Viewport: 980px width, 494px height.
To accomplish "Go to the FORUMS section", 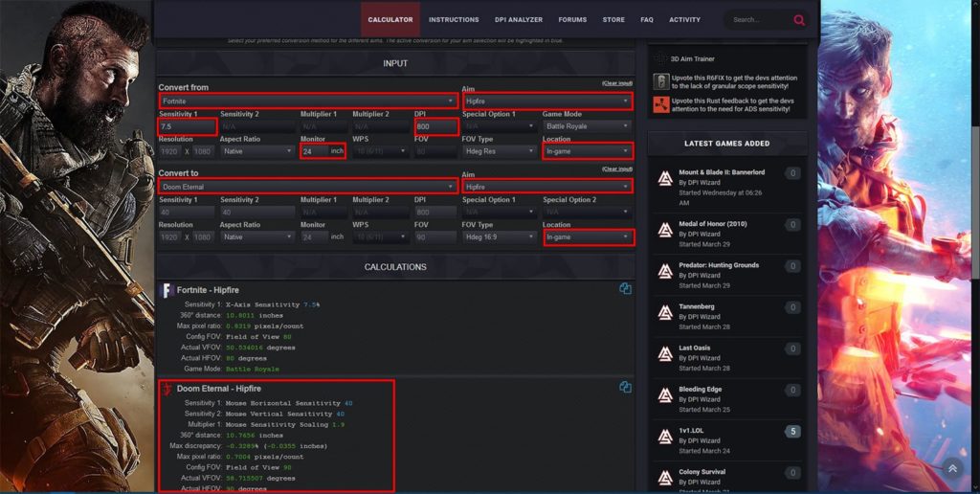I will pyautogui.click(x=572, y=19).
